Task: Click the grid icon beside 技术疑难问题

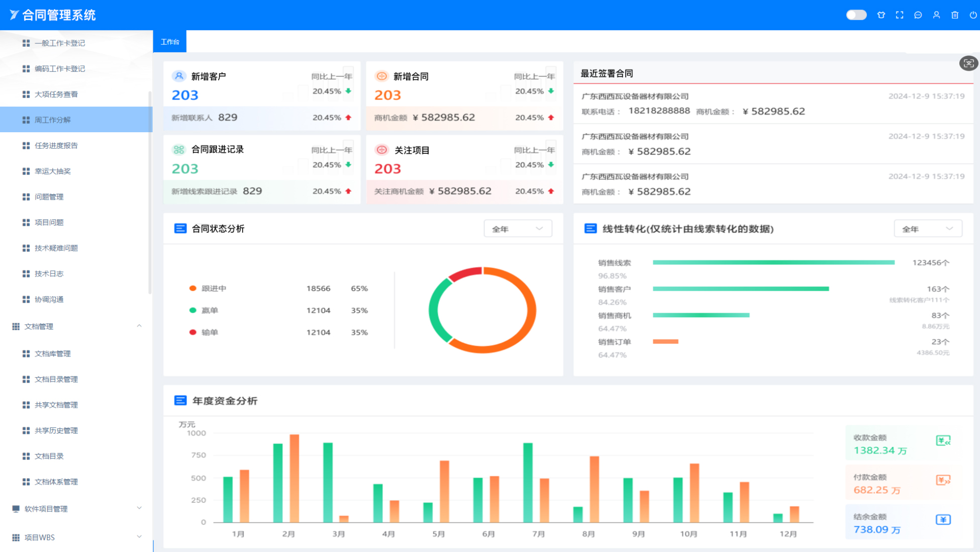Action: [26, 248]
